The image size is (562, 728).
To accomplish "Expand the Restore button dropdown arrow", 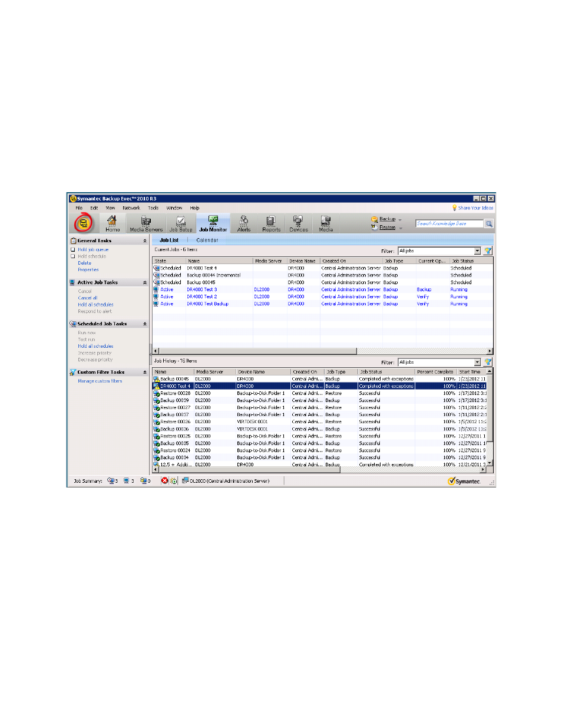I will [x=401, y=228].
